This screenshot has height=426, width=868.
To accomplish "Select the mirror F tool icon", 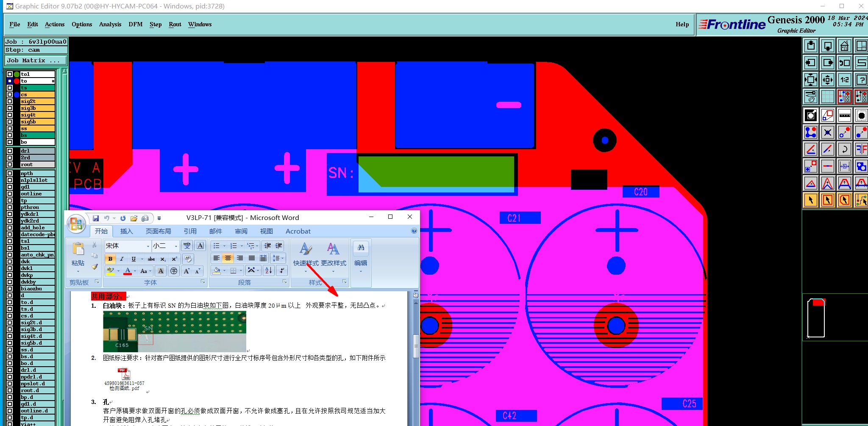I will point(861,149).
